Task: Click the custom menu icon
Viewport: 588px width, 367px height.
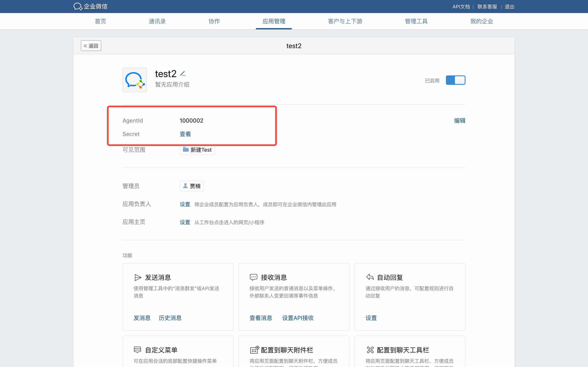Action: coord(137,350)
